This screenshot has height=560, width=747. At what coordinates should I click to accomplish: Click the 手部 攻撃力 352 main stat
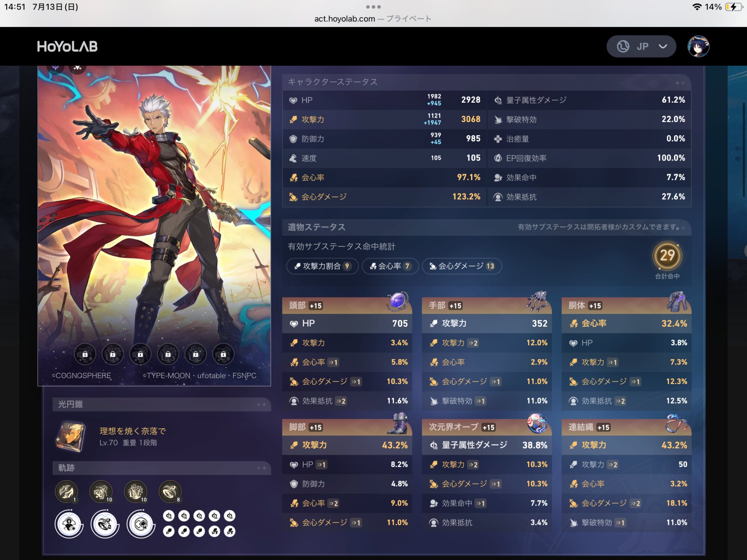click(x=487, y=323)
